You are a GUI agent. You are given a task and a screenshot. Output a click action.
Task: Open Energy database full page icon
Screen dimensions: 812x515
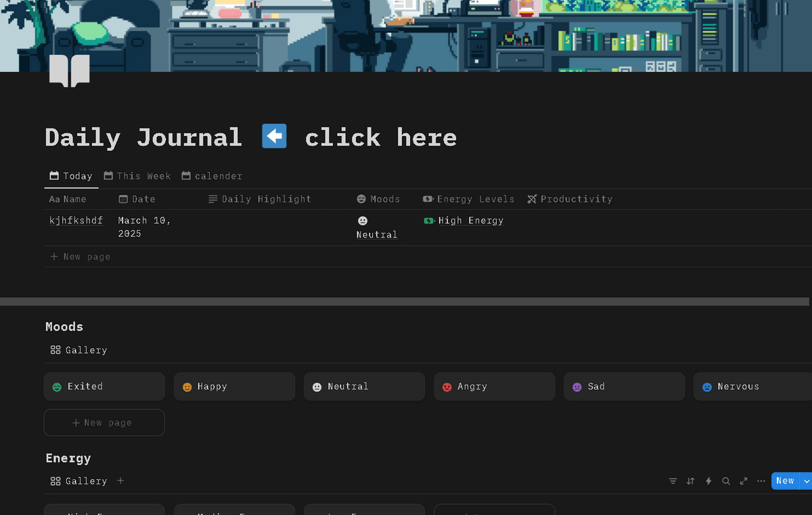pos(744,481)
